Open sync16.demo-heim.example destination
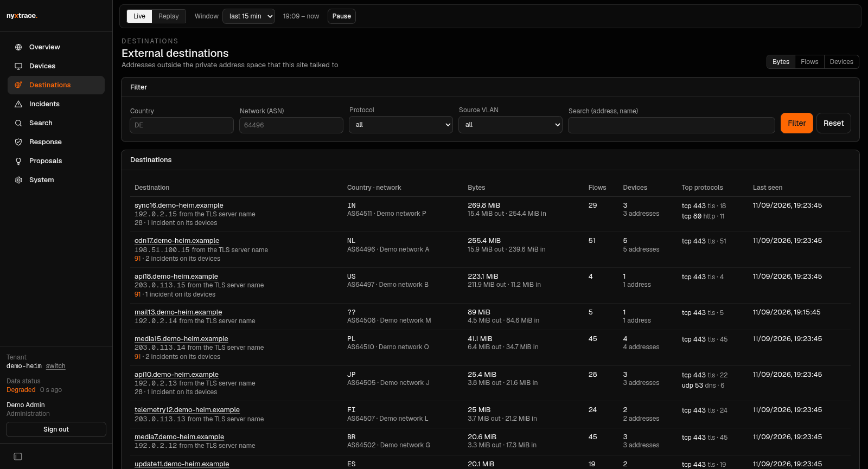 (x=179, y=205)
